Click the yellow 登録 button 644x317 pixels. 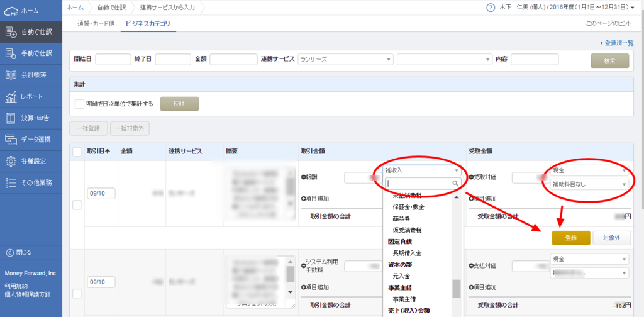pyautogui.click(x=571, y=238)
